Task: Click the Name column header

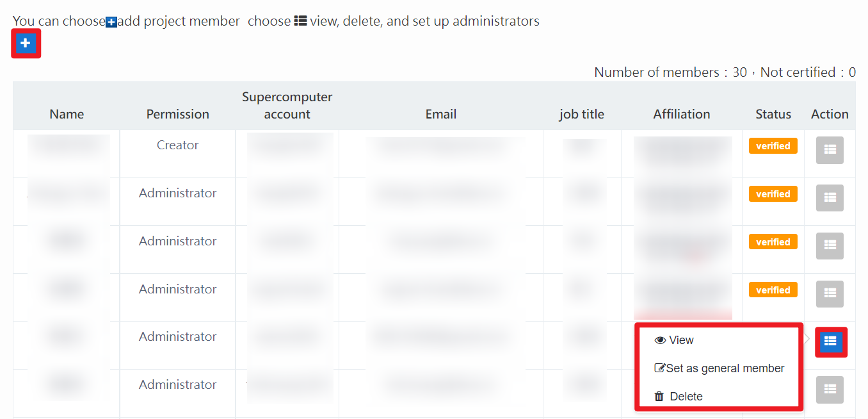Action: pos(67,114)
